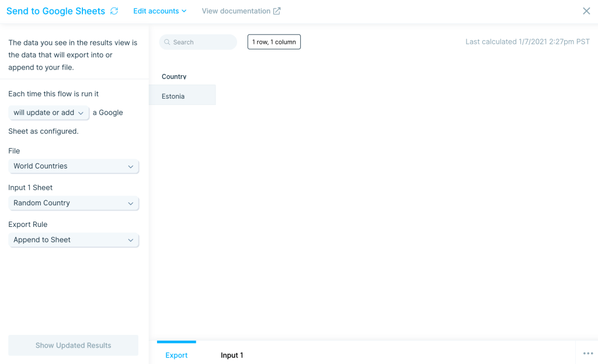Select the Country column header
This screenshot has width=598, height=364.
174,76
